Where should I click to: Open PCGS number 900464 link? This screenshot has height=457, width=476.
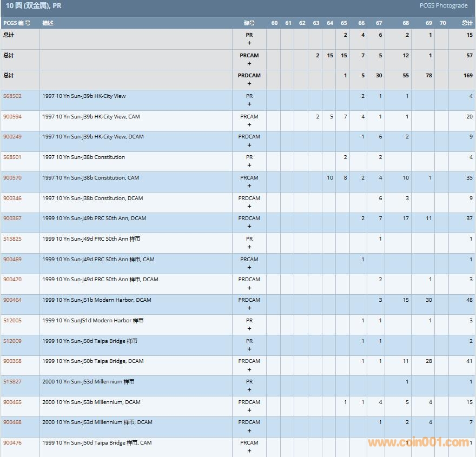[12, 300]
